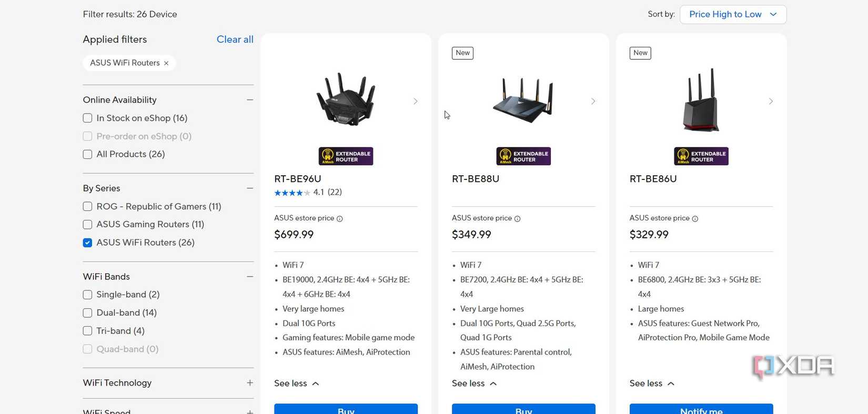
Task: Check the In Stock on eShop filter
Action: (x=87, y=118)
